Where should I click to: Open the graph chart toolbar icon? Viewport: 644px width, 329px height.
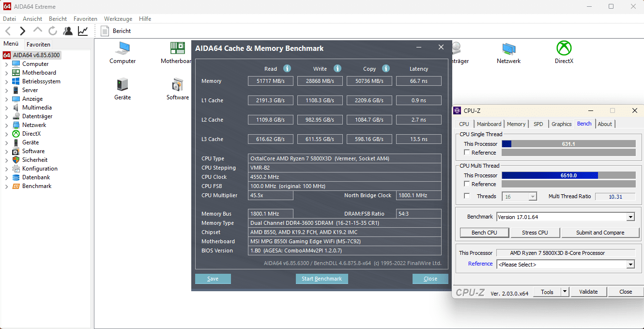83,31
